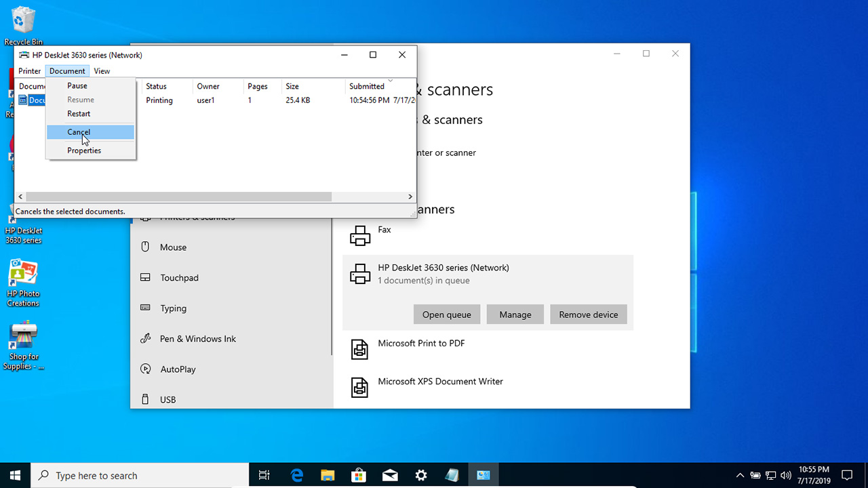The height and width of the screenshot is (488, 868).
Task: Open File Explorer from the taskbar
Action: pos(328,475)
